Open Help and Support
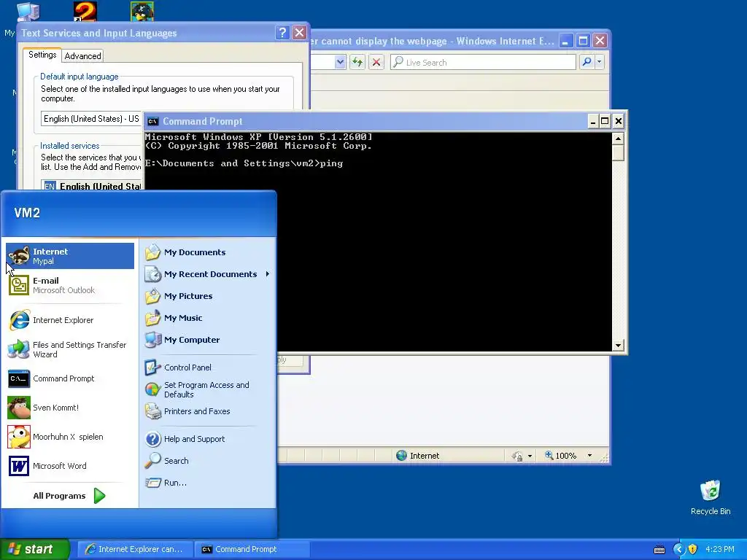The image size is (747, 560). tap(207, 439)
